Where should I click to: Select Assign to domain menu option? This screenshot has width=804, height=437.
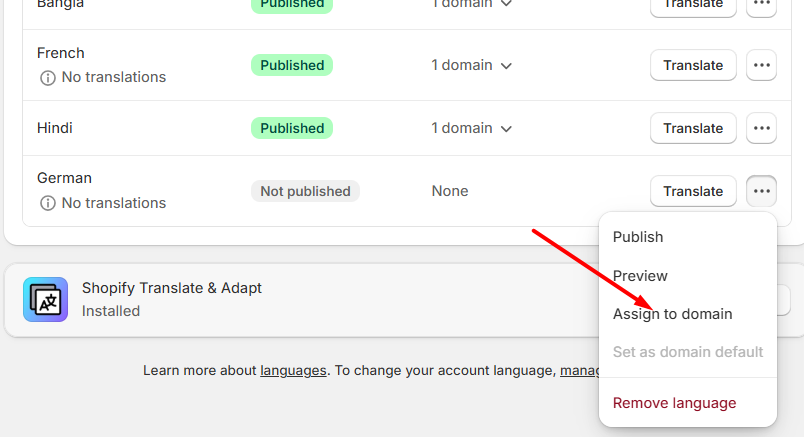(672, 314)
